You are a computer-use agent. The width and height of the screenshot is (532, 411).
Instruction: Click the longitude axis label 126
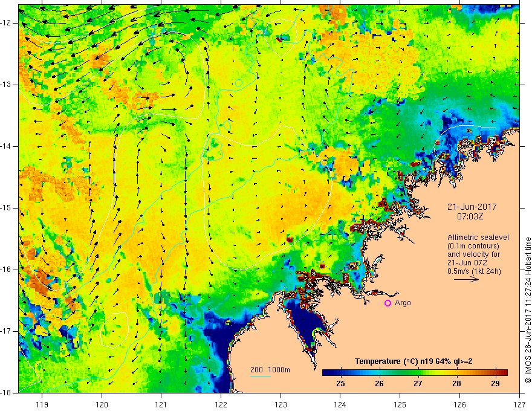(x=459, y=404)
